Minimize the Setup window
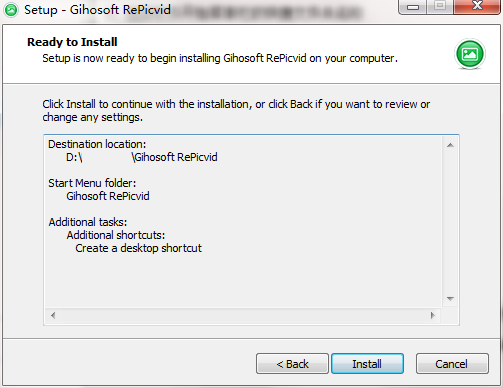Viewport: 503px width, 388px height. click(413, 6)
